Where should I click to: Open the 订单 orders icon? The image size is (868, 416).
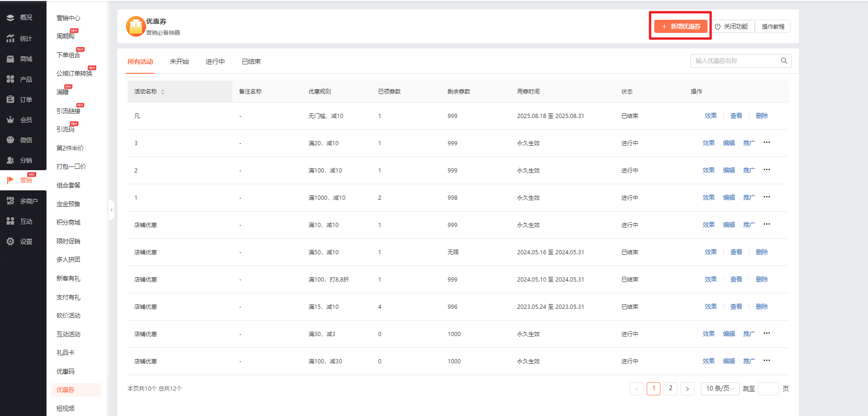(x=10, y=100)
